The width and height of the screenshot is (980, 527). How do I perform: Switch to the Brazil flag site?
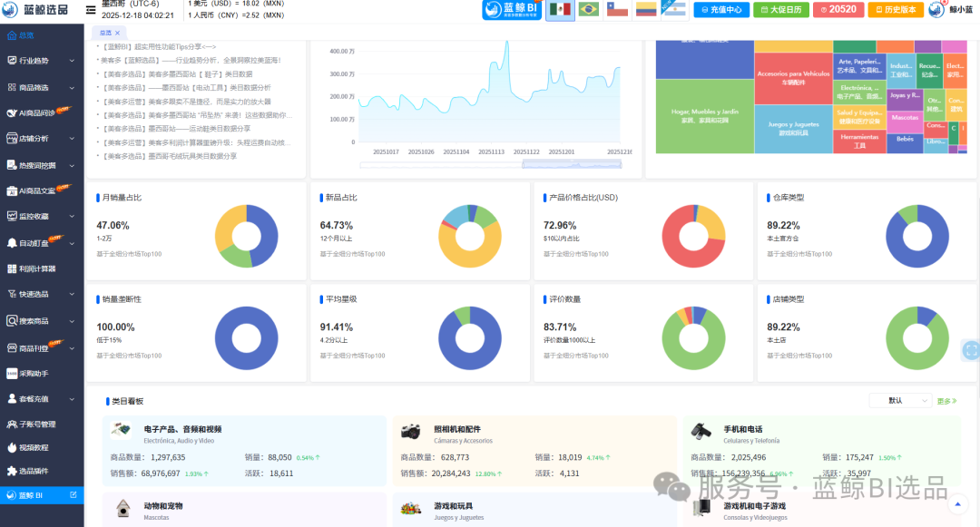coord(589,9)
